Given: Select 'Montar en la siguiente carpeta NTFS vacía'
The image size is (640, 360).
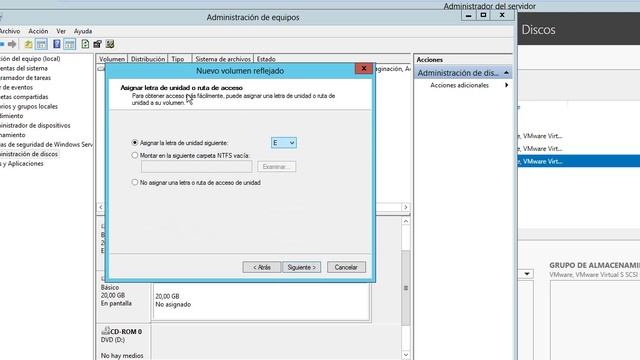Looking at the screenshot, I should [x=135, y=156].
